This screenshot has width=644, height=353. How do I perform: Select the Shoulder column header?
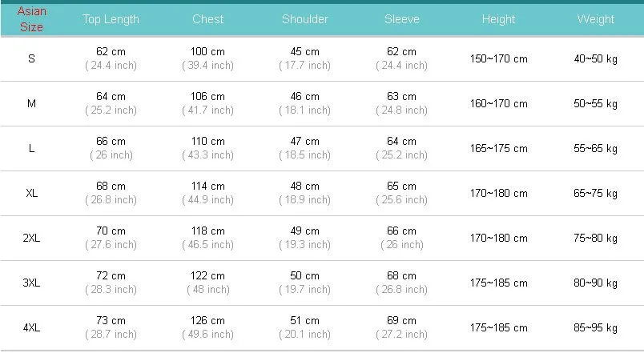[304, 19]
